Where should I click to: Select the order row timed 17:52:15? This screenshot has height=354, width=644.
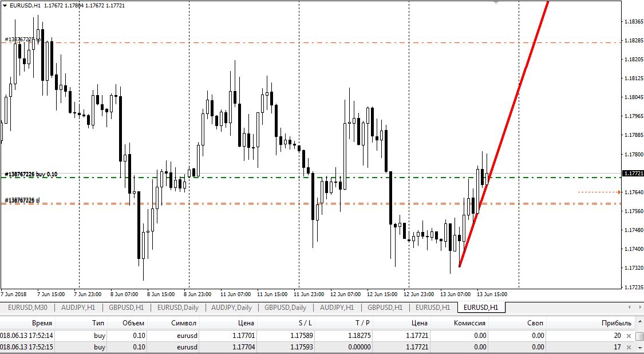317,347
